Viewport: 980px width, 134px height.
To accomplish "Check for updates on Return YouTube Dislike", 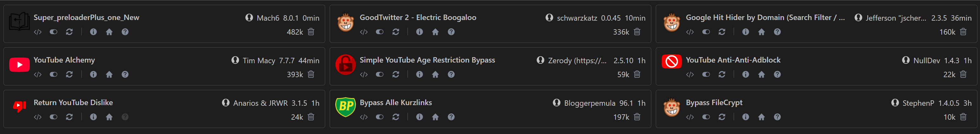I will [69, 117].
